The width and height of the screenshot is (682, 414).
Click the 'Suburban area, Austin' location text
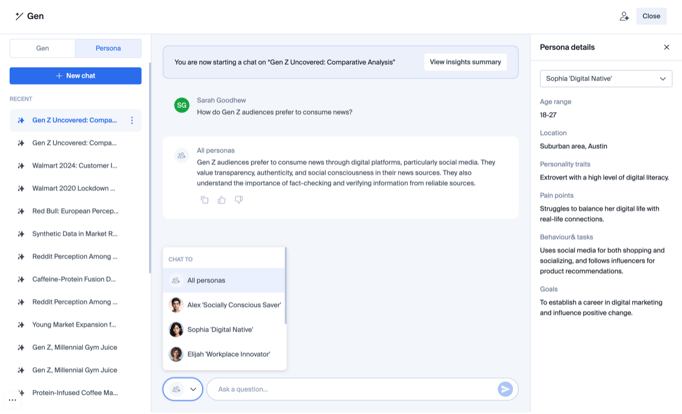573,146
